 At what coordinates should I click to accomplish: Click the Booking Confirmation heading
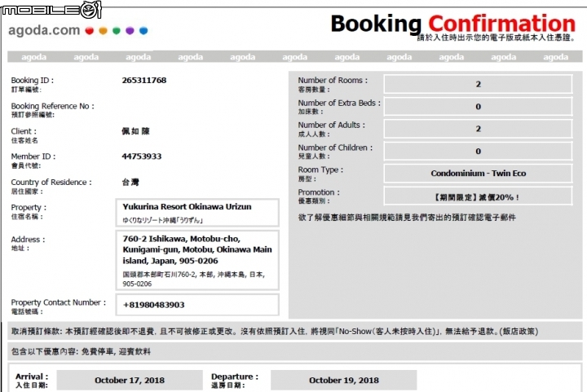pyautogui.click(x=453, y=24)
